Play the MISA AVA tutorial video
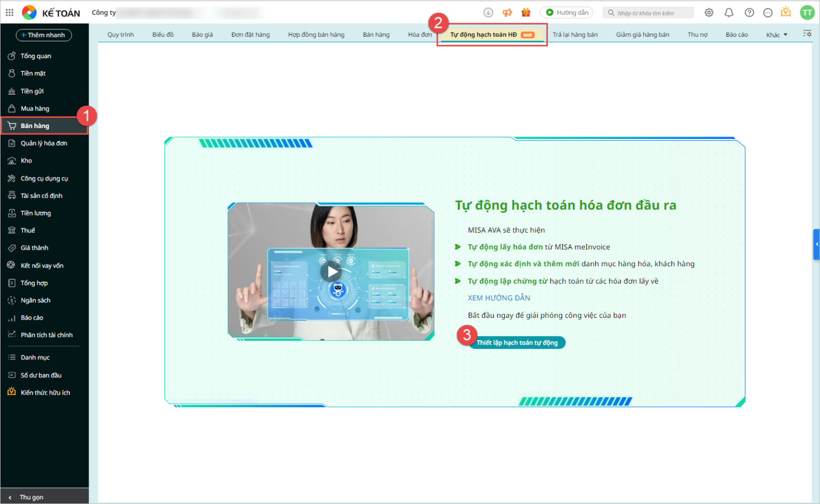820x504 pixels. (x=332, y=271)
